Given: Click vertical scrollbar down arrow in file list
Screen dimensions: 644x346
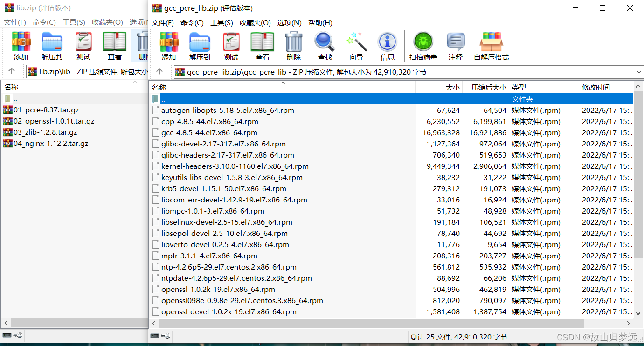Looking at the screenshot, I should (638, 313).
